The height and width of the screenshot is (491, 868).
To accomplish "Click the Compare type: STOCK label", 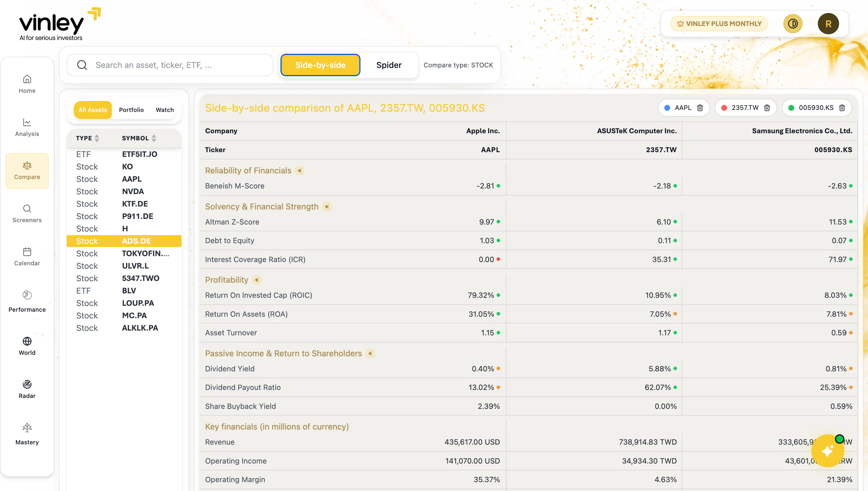I will tap(458, 65).
